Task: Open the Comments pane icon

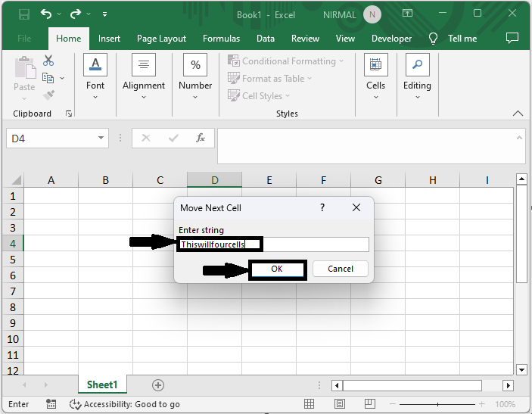Action: (x=512, y=38)
